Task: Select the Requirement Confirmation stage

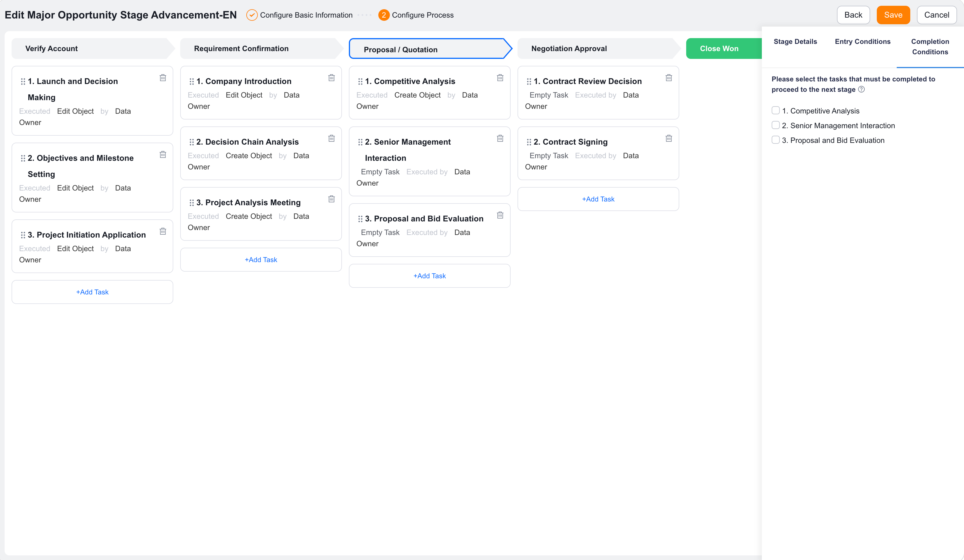Action: (x=262, y=48)
